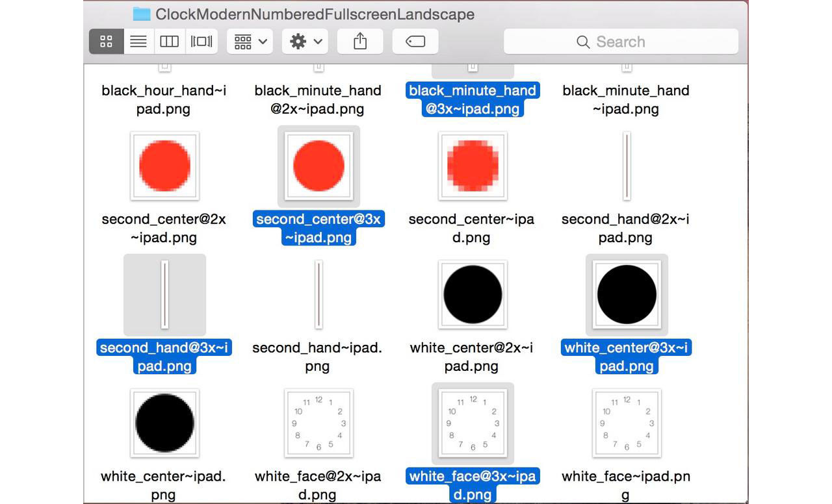Click the black_hour_hand~ipad.png file label
832x504 pixels.
pos(163,99)
